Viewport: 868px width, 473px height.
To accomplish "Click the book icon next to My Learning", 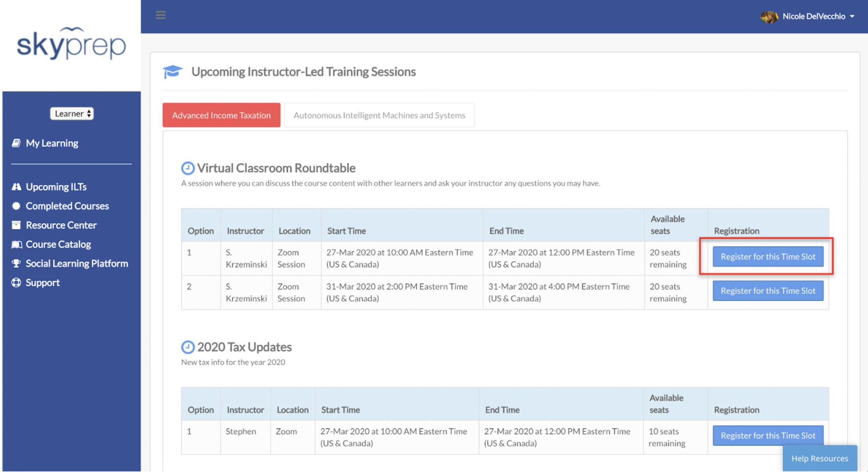I will pos(16,143).
